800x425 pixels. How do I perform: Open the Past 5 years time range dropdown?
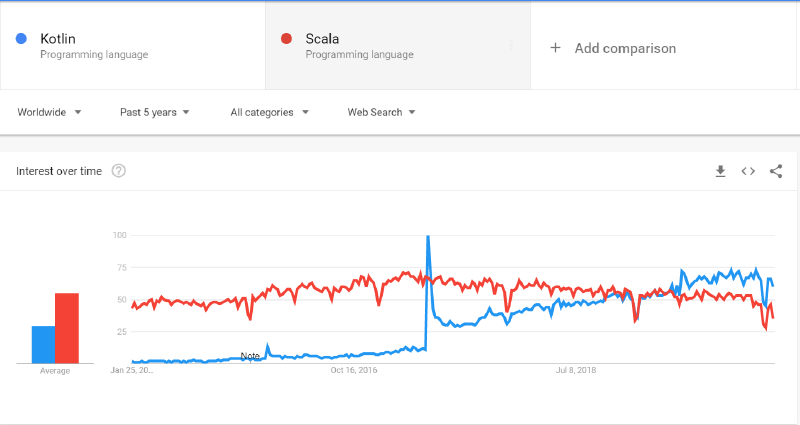(x=154, y=112)
